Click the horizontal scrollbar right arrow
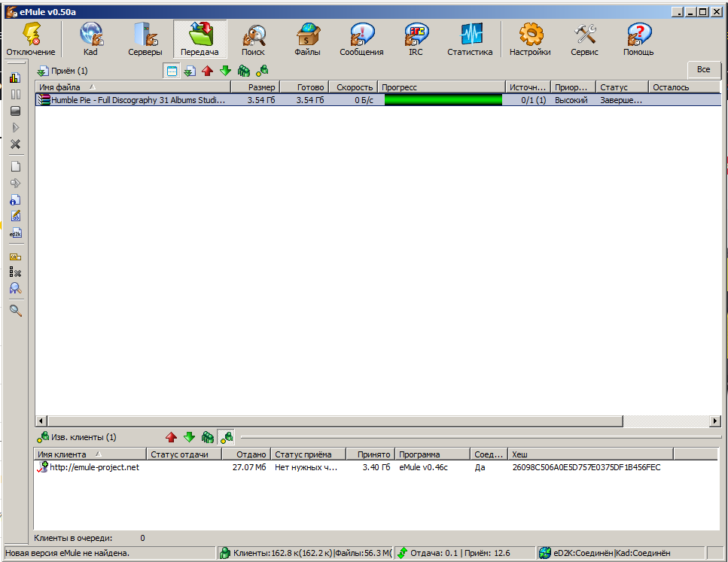728x562 pixels. click(715, 421)
